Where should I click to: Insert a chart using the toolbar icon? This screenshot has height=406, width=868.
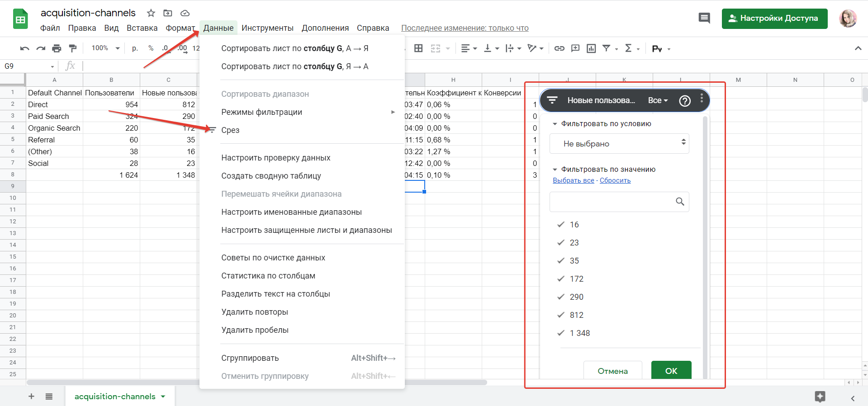click(x=591, y=48)
